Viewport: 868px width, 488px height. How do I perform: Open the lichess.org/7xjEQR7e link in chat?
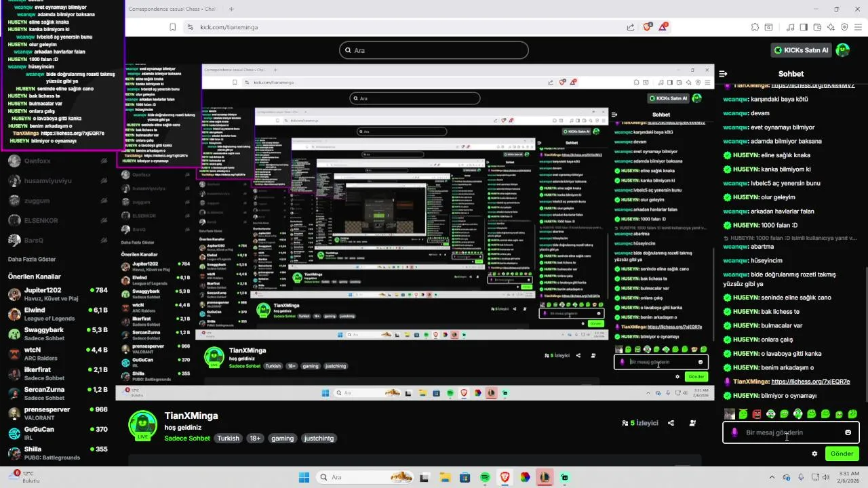click(x=810, y=382)
